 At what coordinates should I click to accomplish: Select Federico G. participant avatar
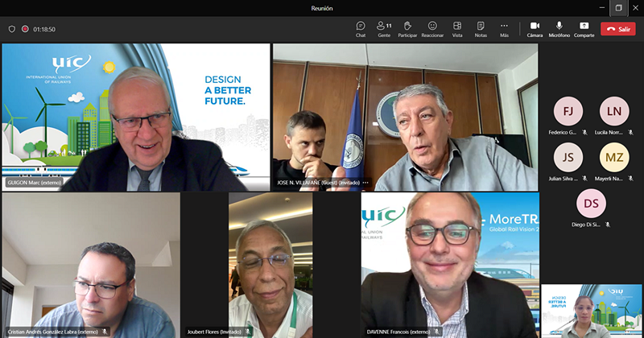pos(568,111)
